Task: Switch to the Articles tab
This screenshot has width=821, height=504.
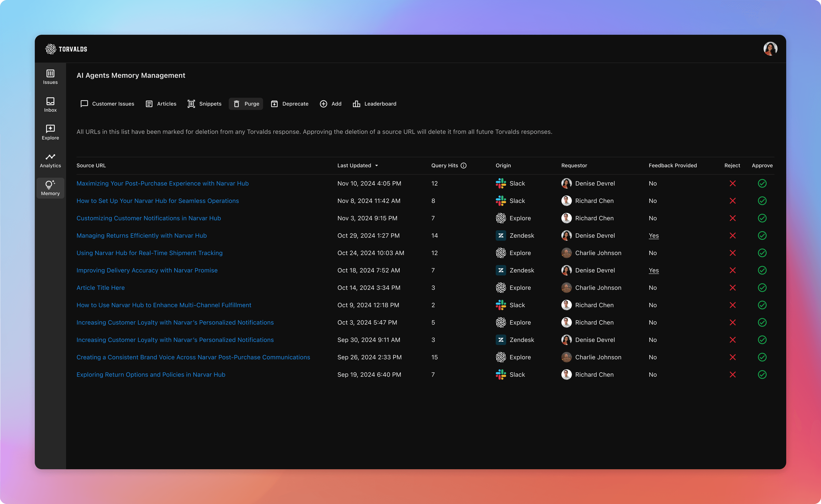Action: click(x=161, y=104)
